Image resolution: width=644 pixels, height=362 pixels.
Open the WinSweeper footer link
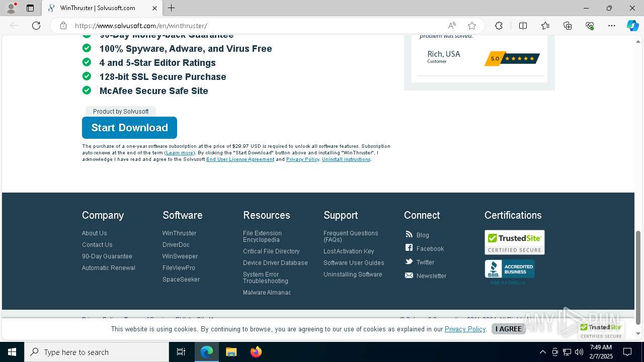pos(180,256)
